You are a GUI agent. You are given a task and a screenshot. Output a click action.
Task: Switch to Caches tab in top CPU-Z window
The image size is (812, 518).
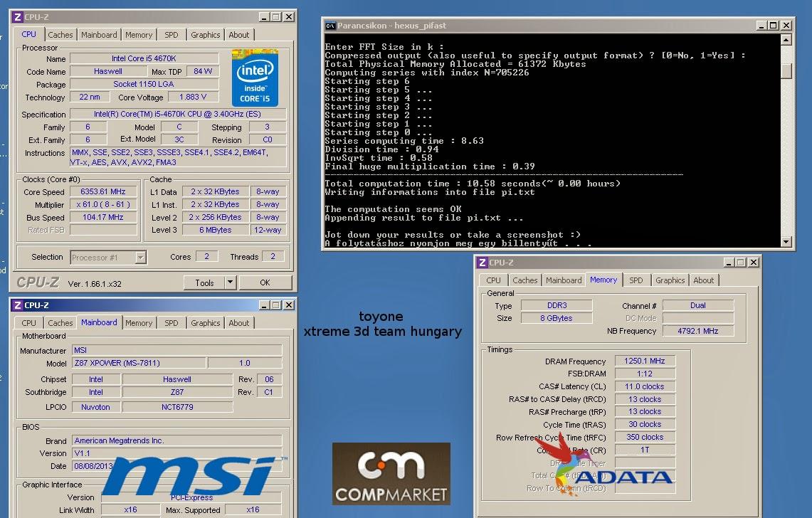pyautogui.click(x=60, y=35)
